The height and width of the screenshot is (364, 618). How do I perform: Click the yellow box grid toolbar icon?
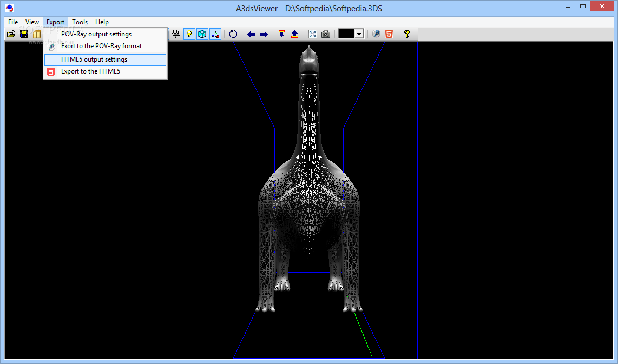click(x=37, y=34)
